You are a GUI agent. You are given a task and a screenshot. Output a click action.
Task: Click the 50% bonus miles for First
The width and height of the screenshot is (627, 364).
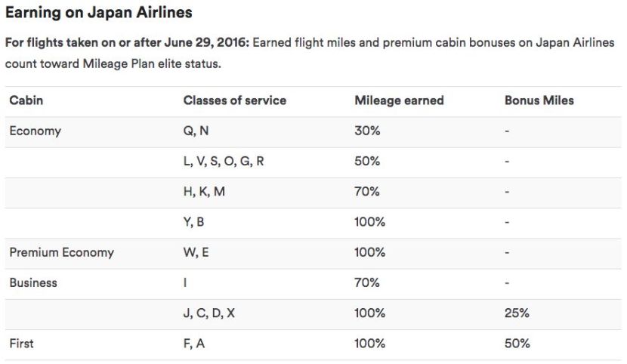tap(517, 344)
